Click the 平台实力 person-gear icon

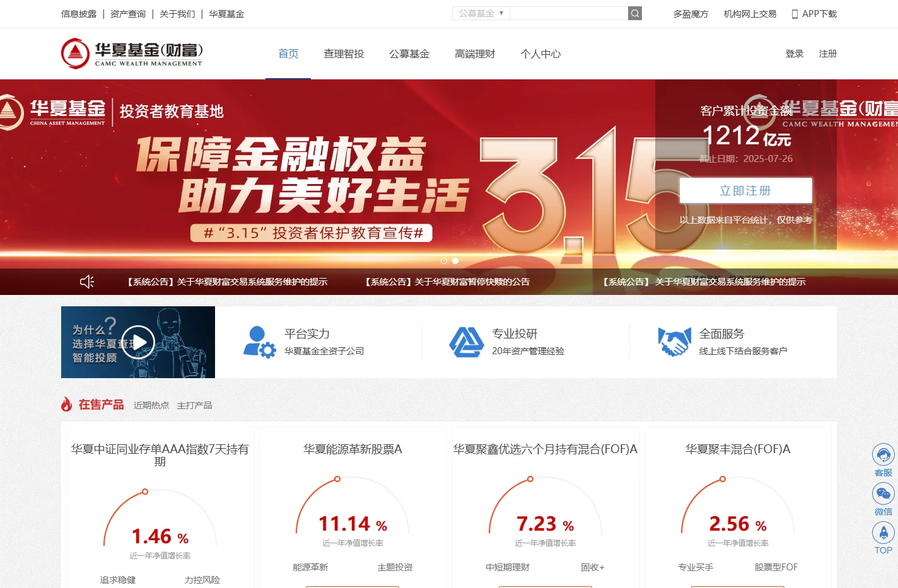tap(260, 342)
